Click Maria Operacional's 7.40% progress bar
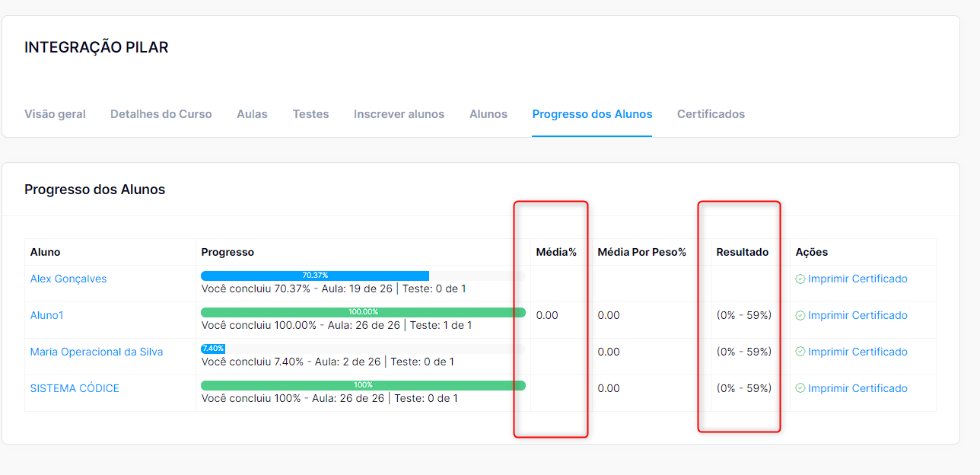This screenshot has height=475, width=980. coord(213,349)
